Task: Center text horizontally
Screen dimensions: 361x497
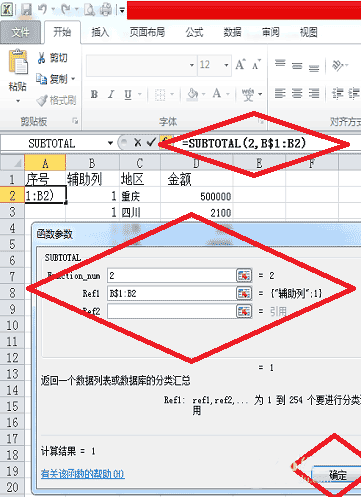Action: (x=297, y=93)
